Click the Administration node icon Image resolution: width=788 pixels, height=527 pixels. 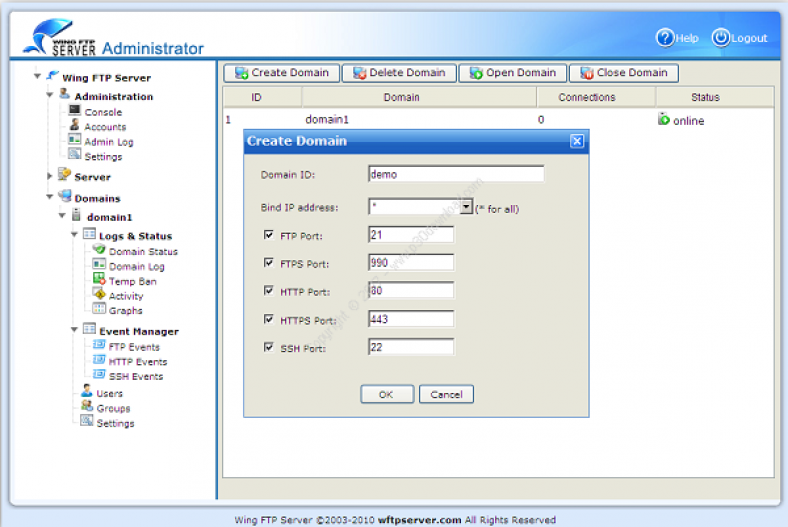pos(64,94)
